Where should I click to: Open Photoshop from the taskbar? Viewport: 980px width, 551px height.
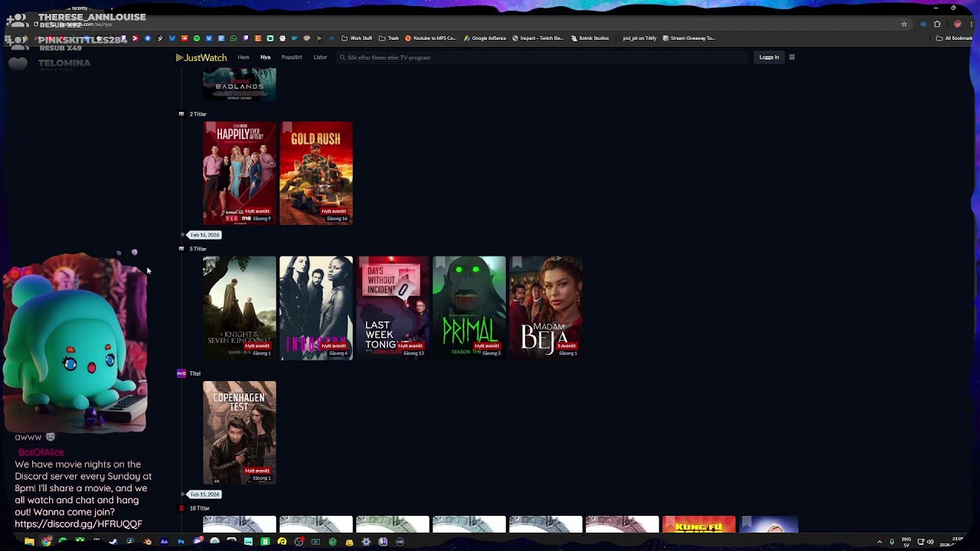(x=181, y=542)
